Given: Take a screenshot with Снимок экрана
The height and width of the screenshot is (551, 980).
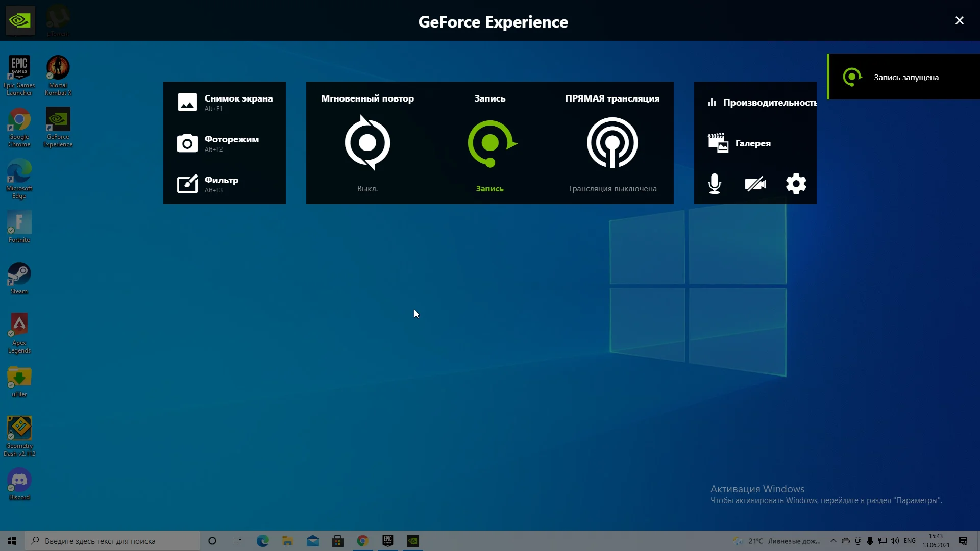Looking at the screenshot, I should [225, 102].
